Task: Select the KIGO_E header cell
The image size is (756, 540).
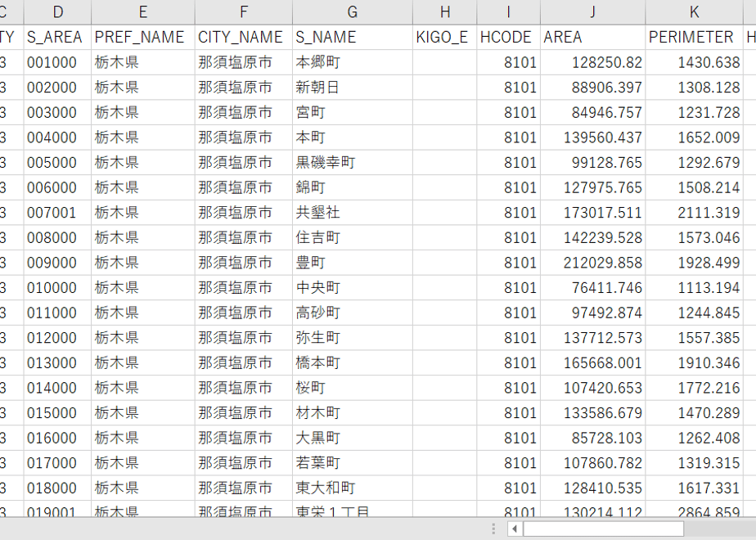Action: [444, 37]
